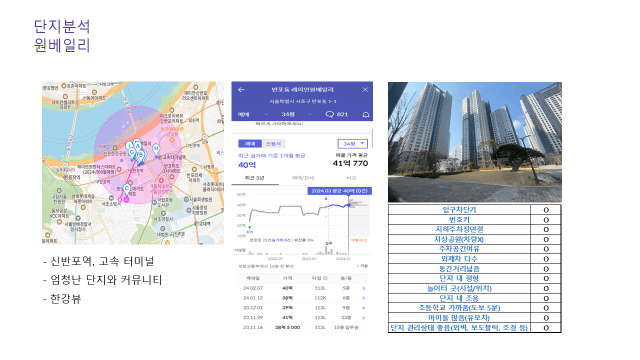
Task: Open the 비교 tab
Action: coord(351,178)
